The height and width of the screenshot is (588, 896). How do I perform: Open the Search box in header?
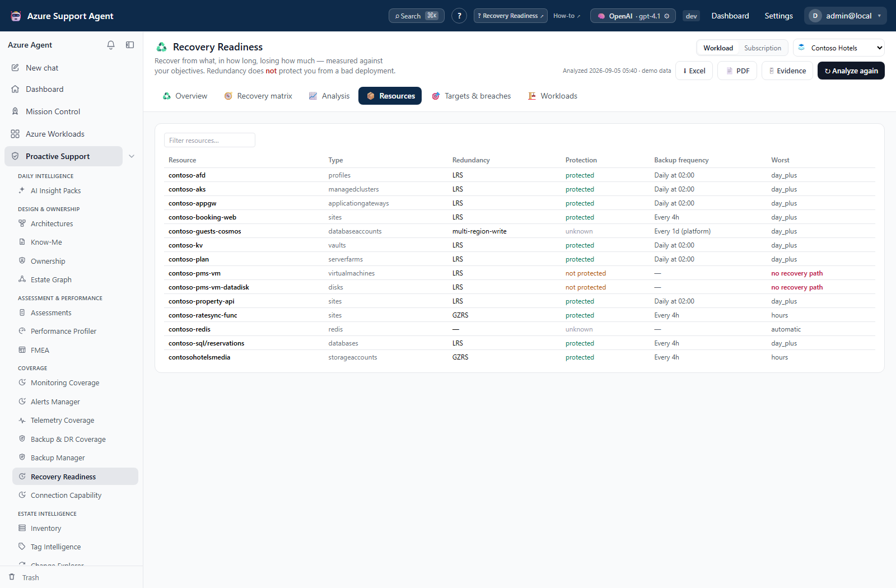417,16
